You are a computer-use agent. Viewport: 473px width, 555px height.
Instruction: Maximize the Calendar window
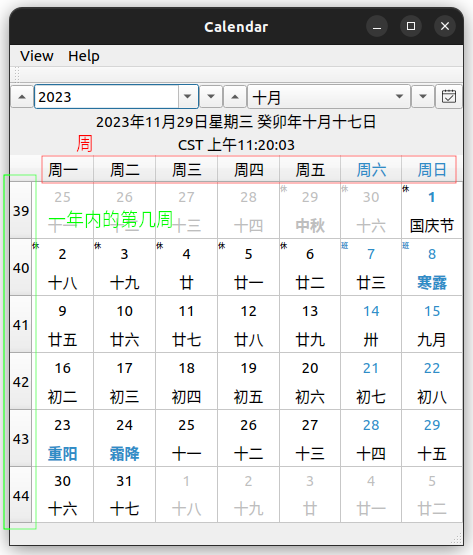pos(411,26)
